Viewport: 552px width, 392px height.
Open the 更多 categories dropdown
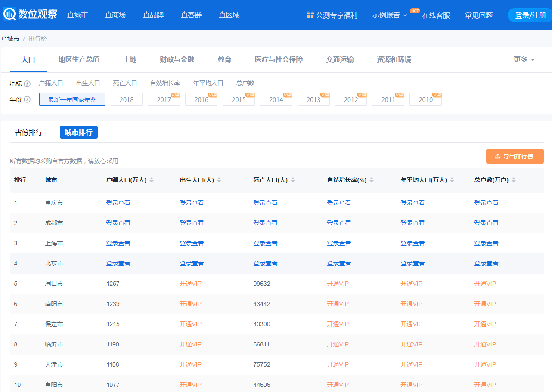click(x=524, y=59)
